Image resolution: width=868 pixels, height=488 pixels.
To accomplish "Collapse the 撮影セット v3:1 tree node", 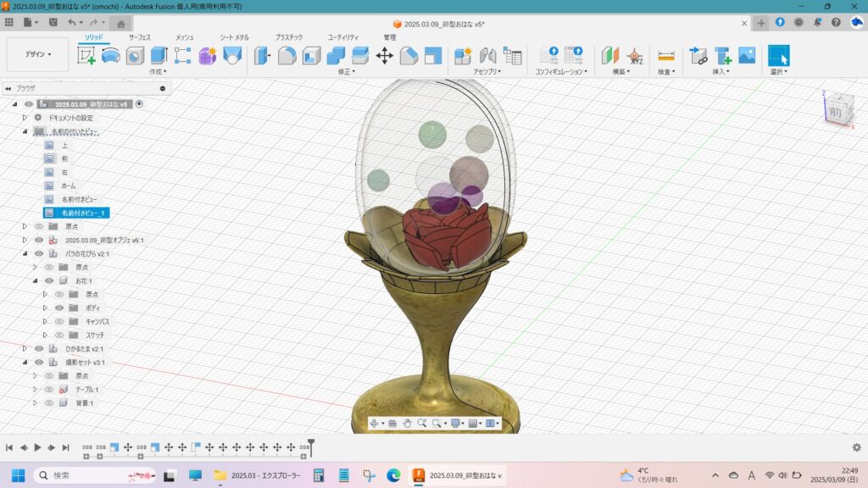I will point(25,362).
